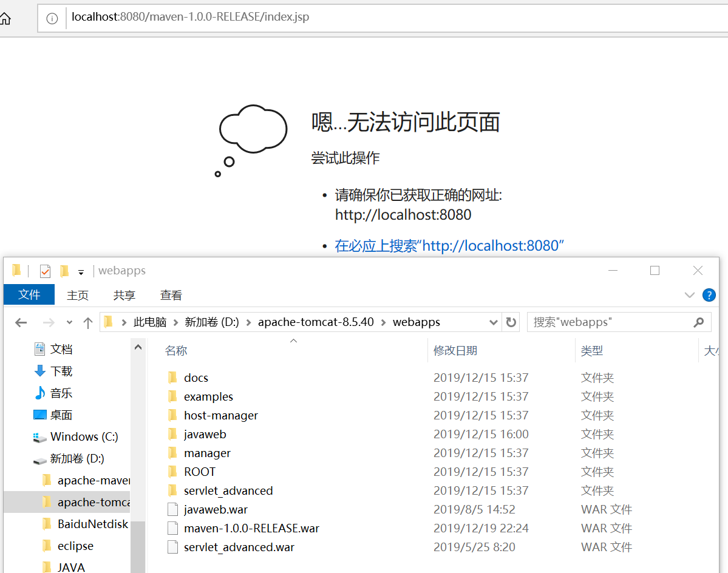Sort by the 类型 column header
This screenshot has height=573, width=728.
point(592,351)
